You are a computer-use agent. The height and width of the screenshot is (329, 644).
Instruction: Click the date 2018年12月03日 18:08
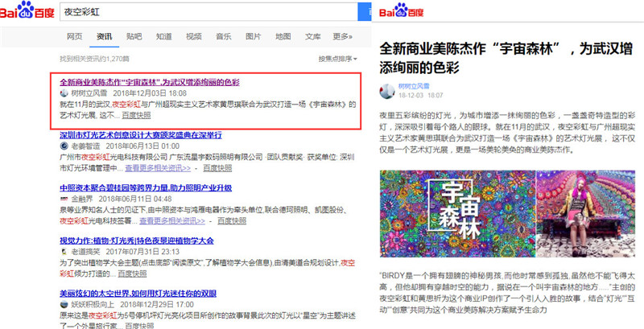[150, 93]
